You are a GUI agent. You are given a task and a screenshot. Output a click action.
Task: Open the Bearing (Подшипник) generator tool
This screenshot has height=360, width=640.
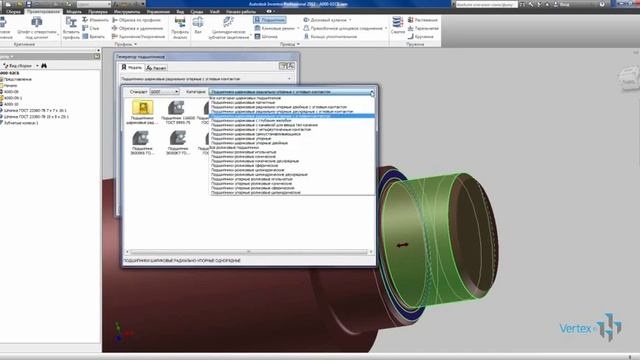[x=269, y=20]
